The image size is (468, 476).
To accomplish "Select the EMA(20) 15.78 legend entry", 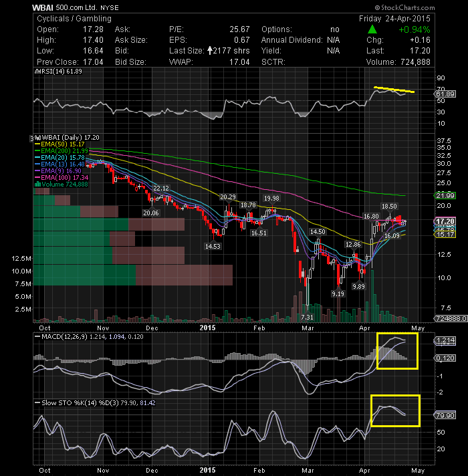I will click(60, 158).
